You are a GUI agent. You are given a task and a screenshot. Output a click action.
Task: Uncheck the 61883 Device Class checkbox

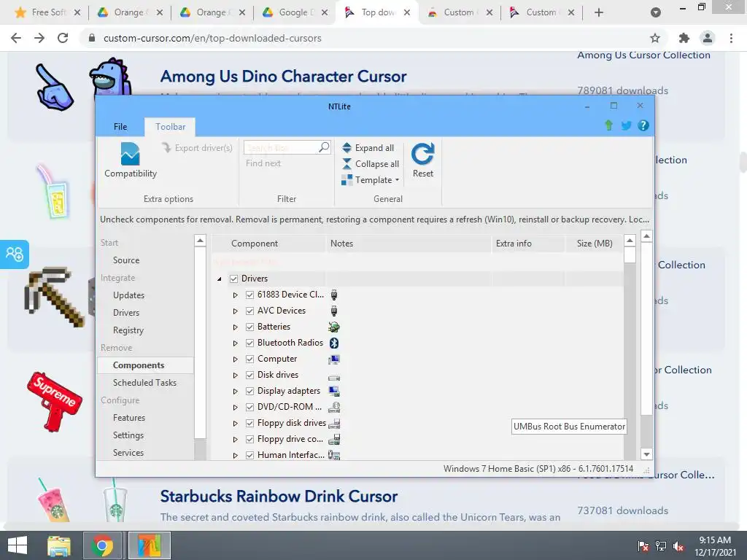tap(249, 295)
